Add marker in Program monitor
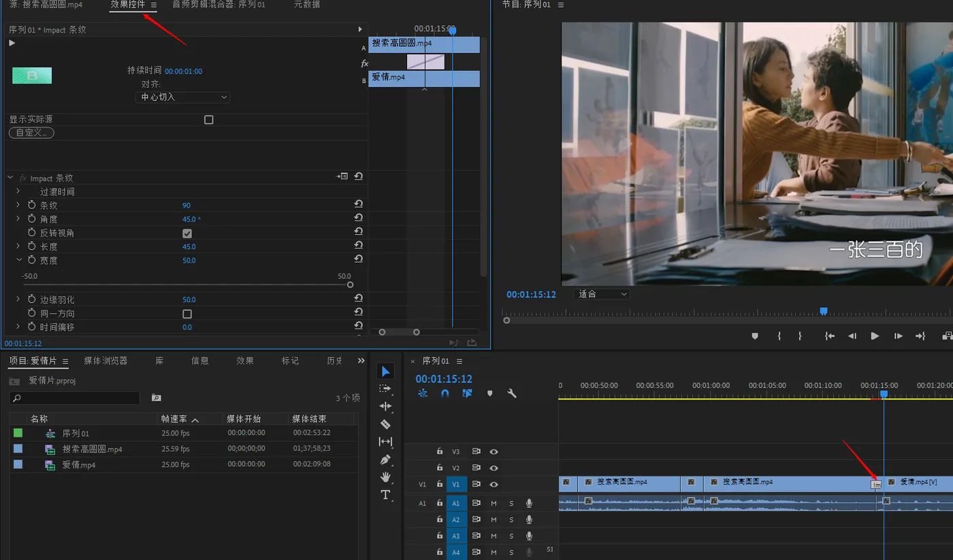This screenshot has height=560, width=953. tap(754, 335)
